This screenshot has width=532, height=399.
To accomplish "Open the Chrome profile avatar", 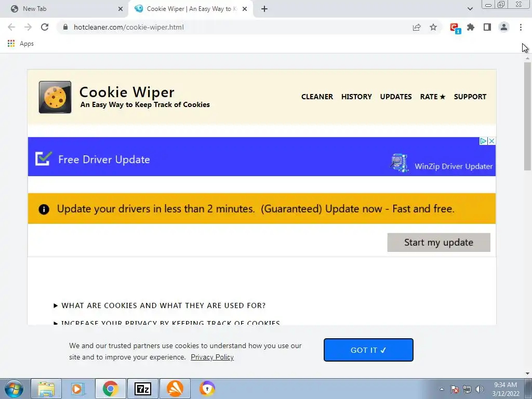I will tap(504, 27).
